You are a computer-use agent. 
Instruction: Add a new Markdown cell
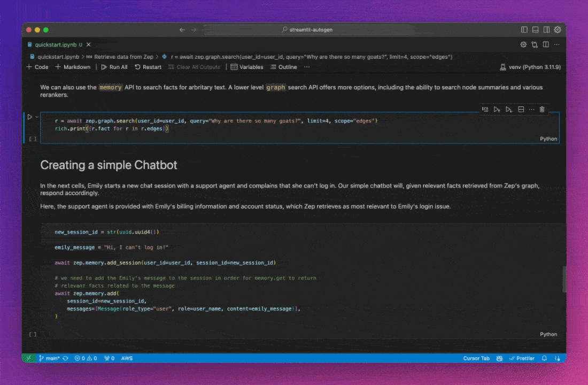pyautogui.click(x=73, y=67)
